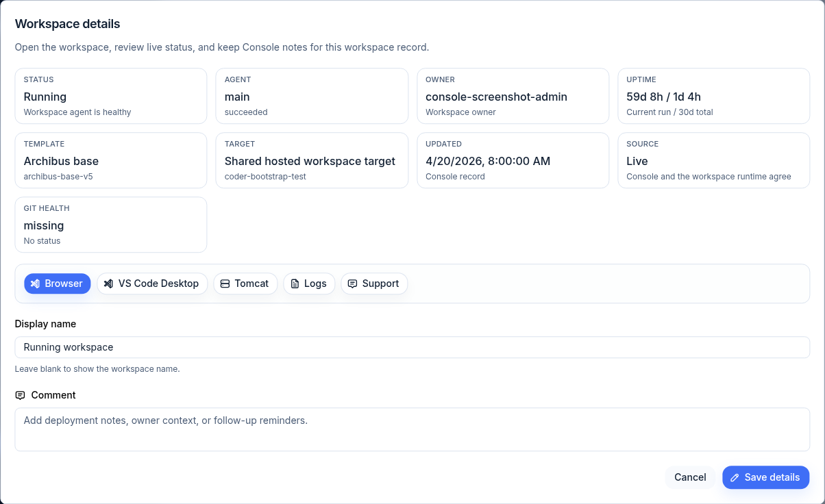Screen dimensions: 825x504
Task: Open the Tomcat app
Action: (x=245, y=283)
